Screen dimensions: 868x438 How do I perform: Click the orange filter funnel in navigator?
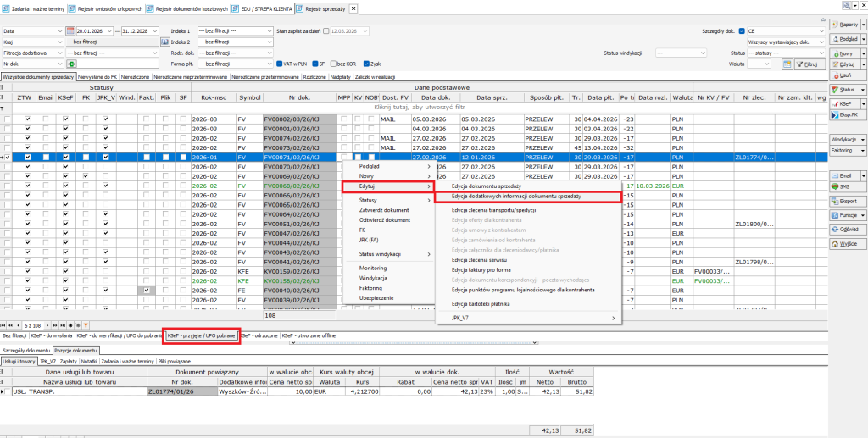click(86, 324)
